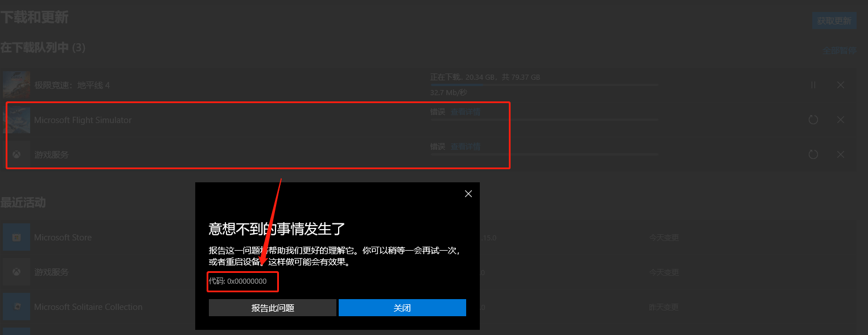
Task: Click the 获取更新 button
Action: click(x=834, y=21)
